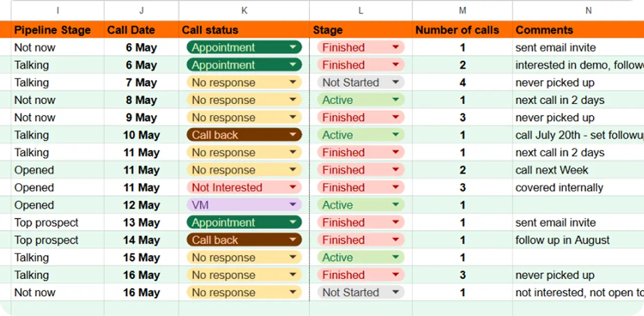644x316 pixels.
Task: Open Appointment dropdown in the 13 May row
Action: click(293, 222)
